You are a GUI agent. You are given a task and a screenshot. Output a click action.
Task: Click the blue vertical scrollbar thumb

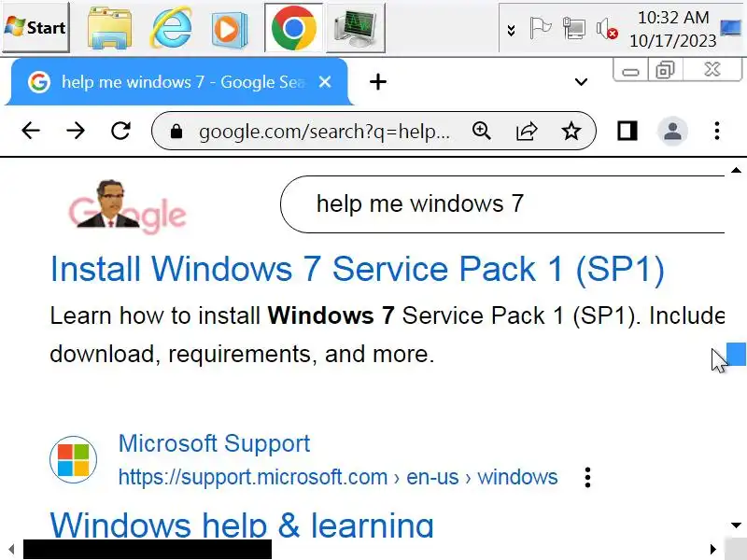(x=737, y=354)
